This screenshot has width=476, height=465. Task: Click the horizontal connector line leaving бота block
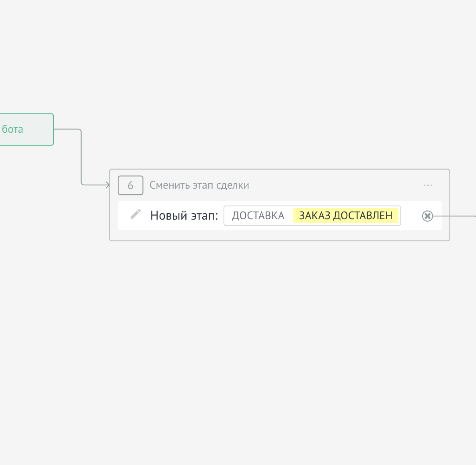pyautogui.click(x=66, y=129)
